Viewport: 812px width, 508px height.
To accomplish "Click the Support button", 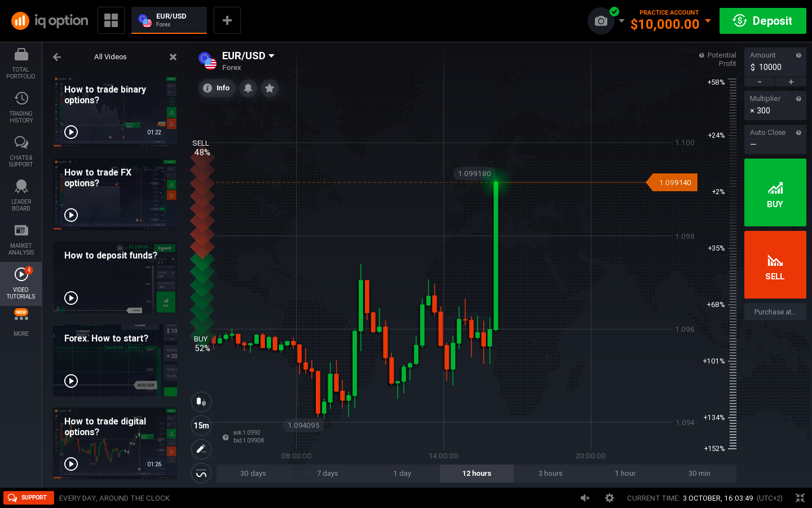I will pyautogui.click(x=29, y=498).
